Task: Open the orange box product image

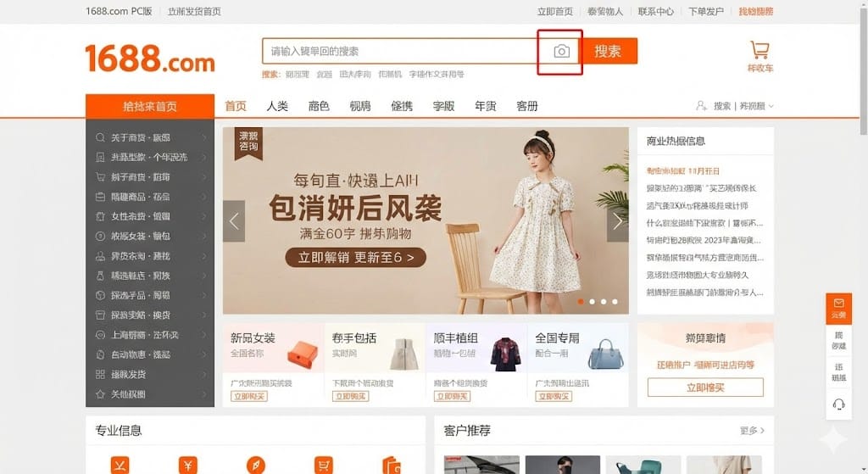Action: pyautogui.click(x=303, y=355)
